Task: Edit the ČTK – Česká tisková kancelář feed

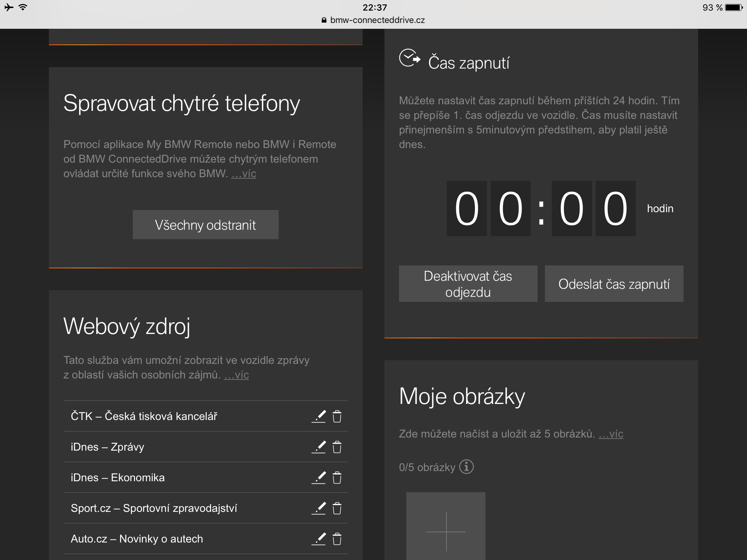Action: (x=319, y=416)
